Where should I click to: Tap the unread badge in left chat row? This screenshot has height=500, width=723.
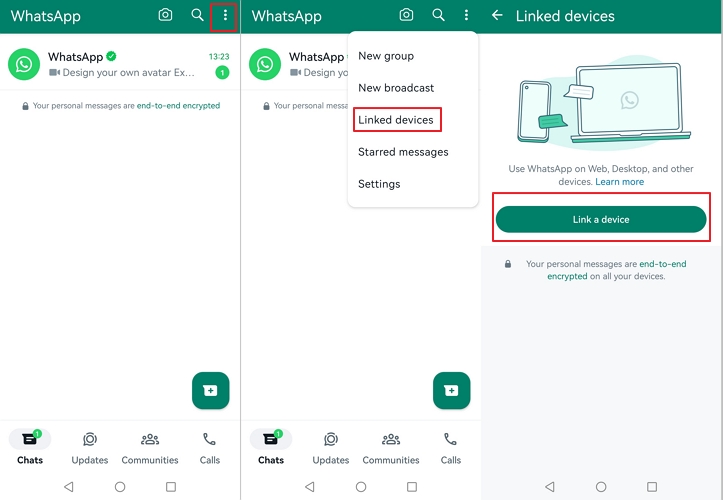pyautogui.click(x=222, y=72)
